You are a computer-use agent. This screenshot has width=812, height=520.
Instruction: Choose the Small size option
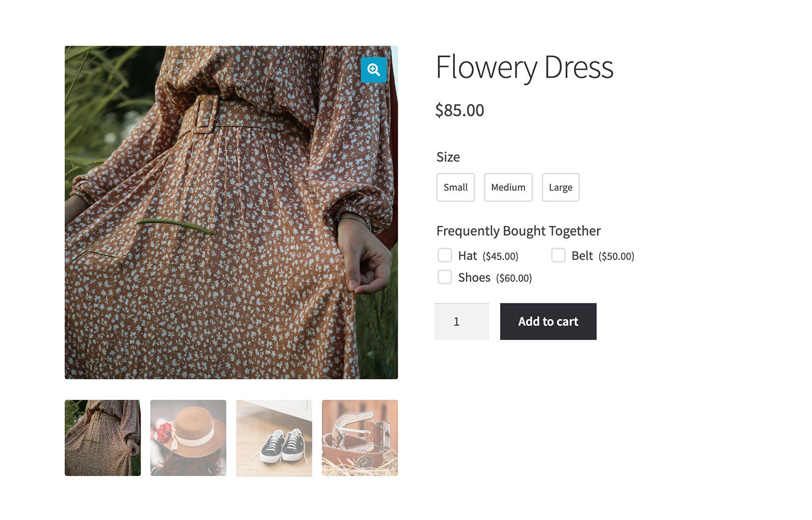pyautogui.click(x=456, y=187)
